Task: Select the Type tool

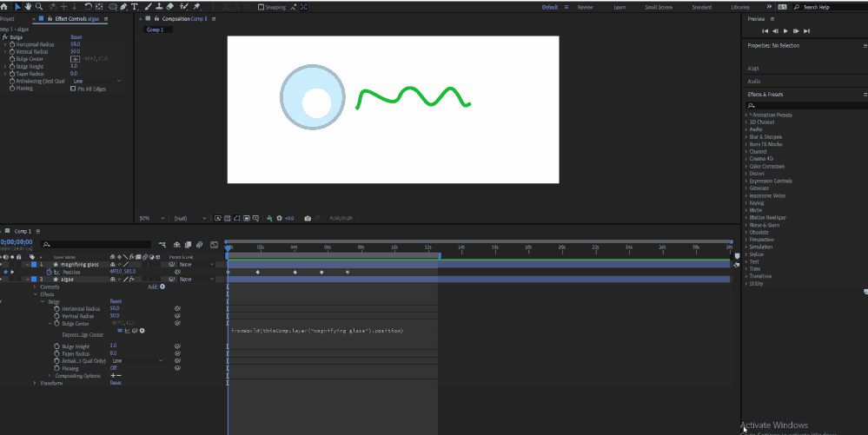Action: (135, 7)
